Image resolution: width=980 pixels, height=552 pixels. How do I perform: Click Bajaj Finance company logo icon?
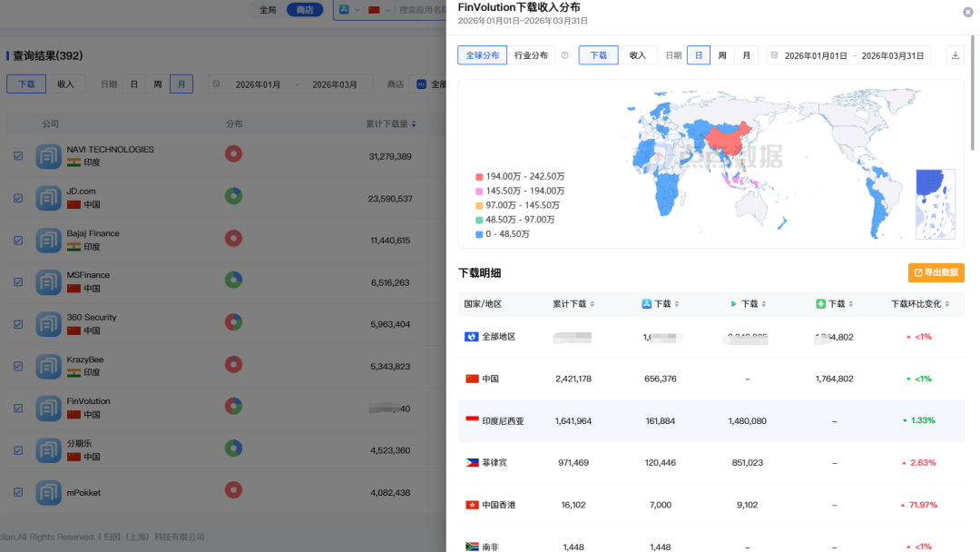click(48, 240)
